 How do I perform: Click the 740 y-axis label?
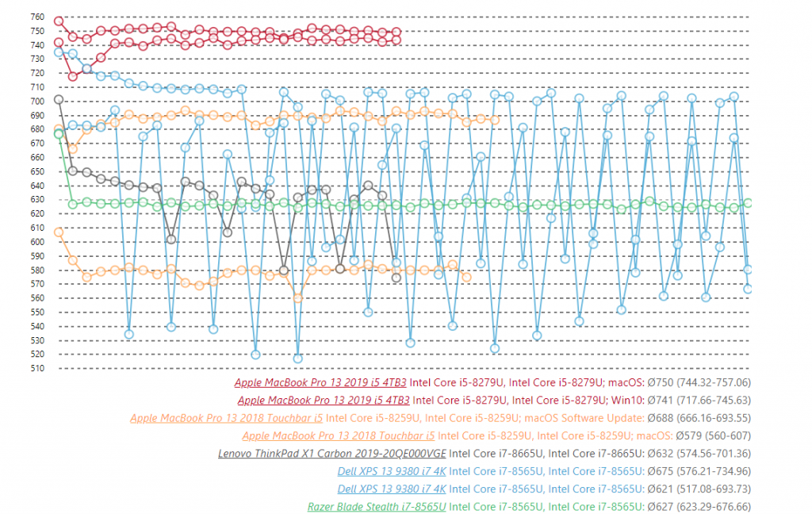pyautogui.click(x=37, y=45)
